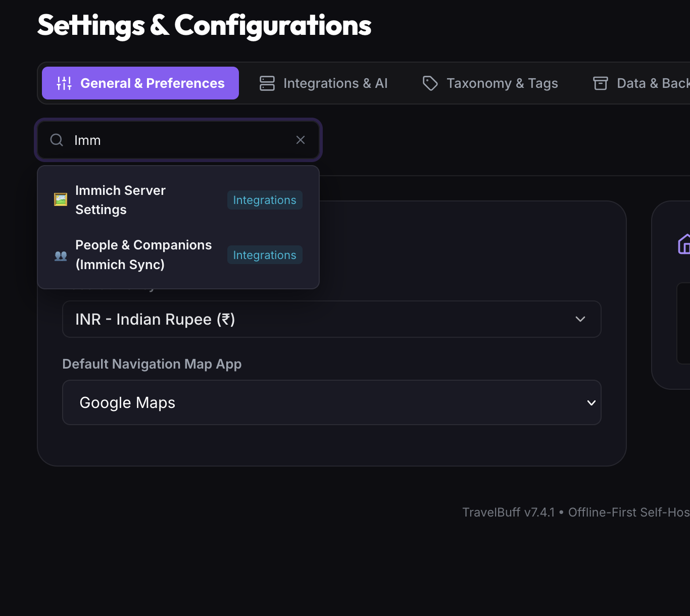Click the people icon of Companions result
Screen dimensions: 690x616
(61, 256)
